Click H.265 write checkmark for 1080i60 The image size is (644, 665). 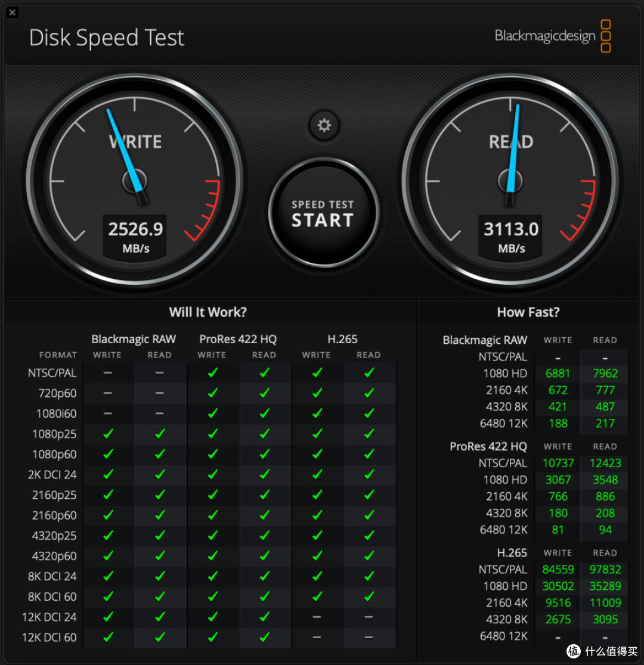tap(317, 414)
